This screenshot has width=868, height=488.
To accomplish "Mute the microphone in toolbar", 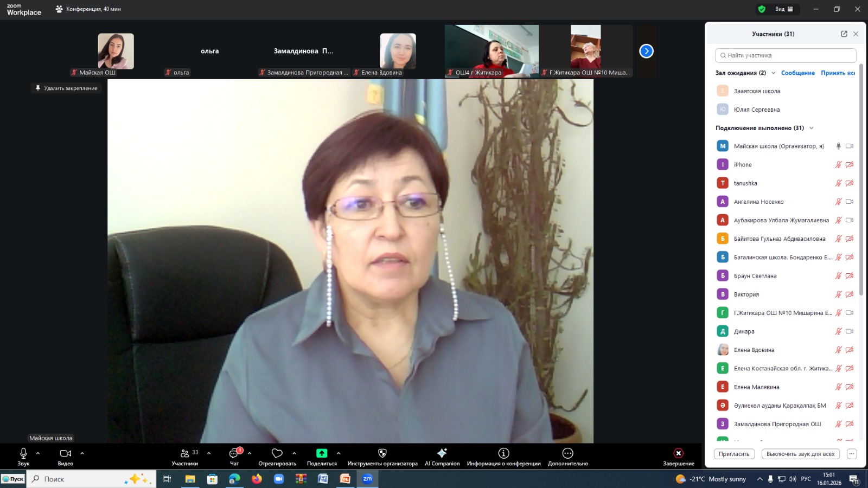I will pos(23,453).
